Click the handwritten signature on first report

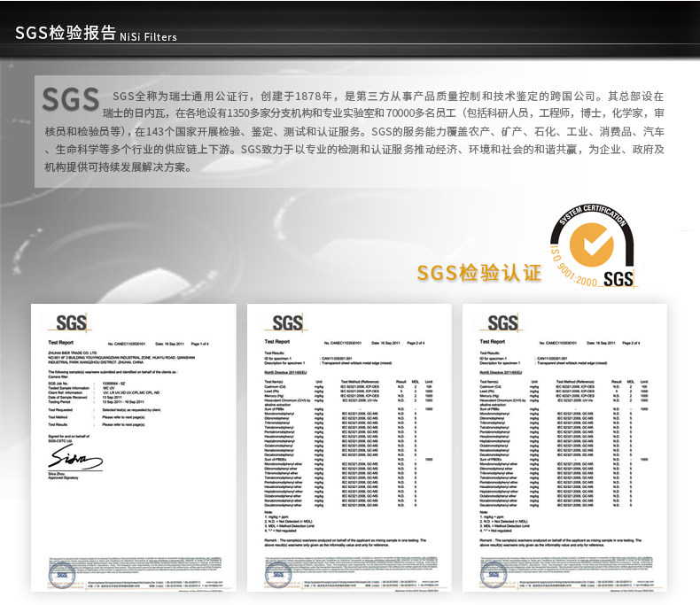coord(75,457)
